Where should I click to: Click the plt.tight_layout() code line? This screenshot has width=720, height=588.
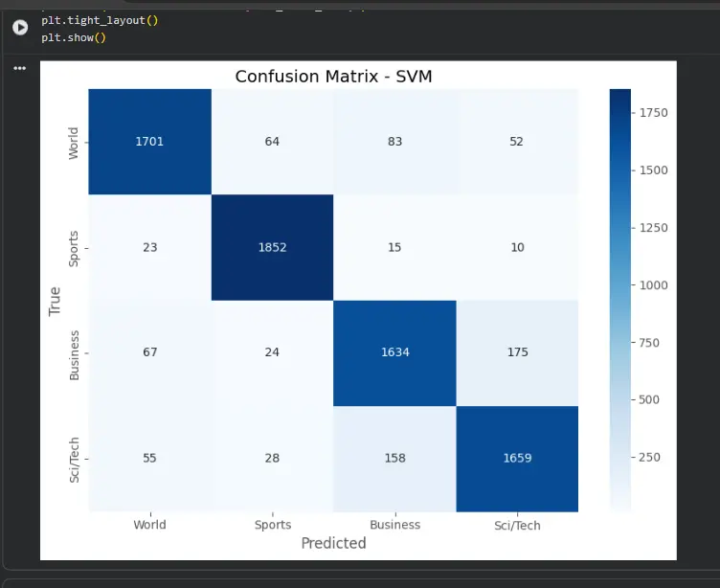(x=100, y=21)
